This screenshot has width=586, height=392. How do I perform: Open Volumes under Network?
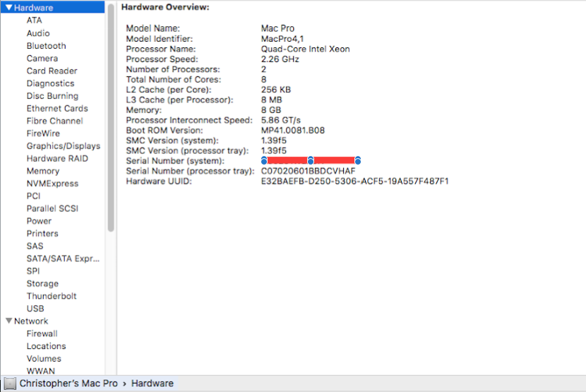(x=44, y=359)
